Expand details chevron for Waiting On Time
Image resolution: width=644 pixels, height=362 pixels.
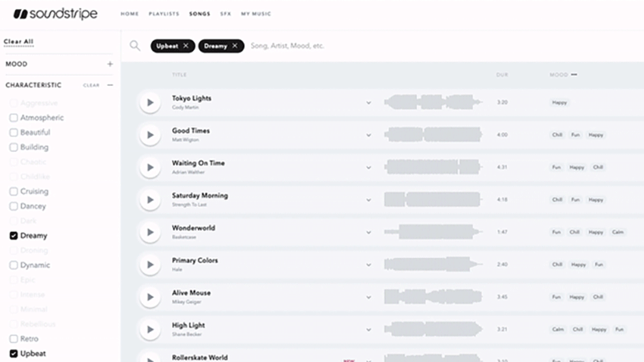tap(368, 168)
